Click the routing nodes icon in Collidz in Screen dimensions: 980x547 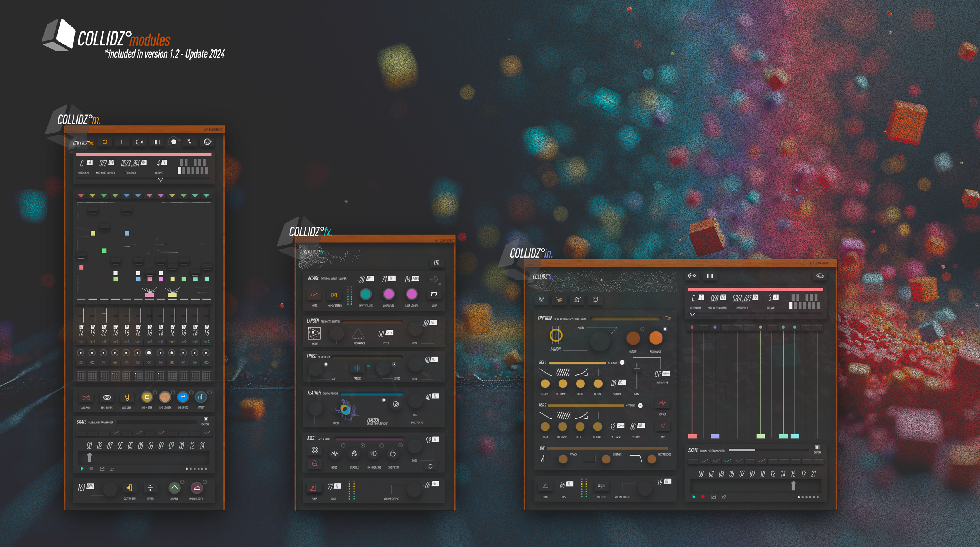[x=541, y=300]
